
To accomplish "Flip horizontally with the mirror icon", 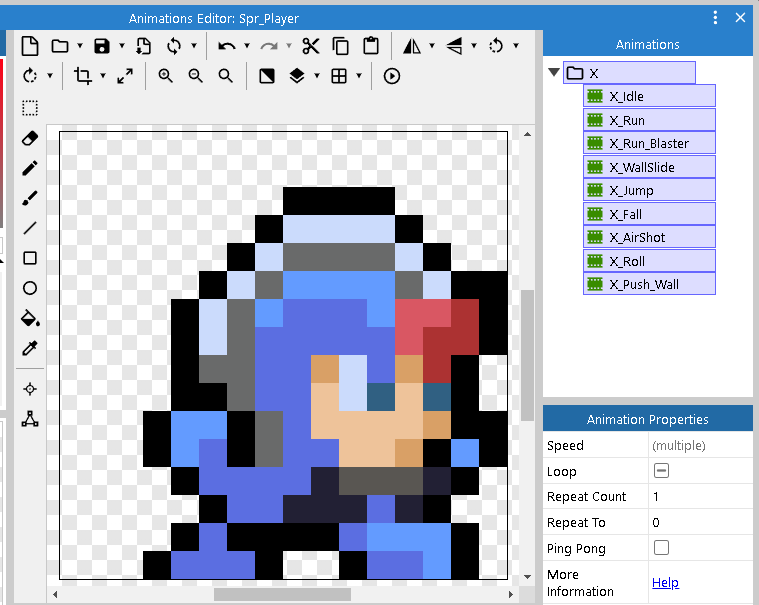I will point(412,46).
